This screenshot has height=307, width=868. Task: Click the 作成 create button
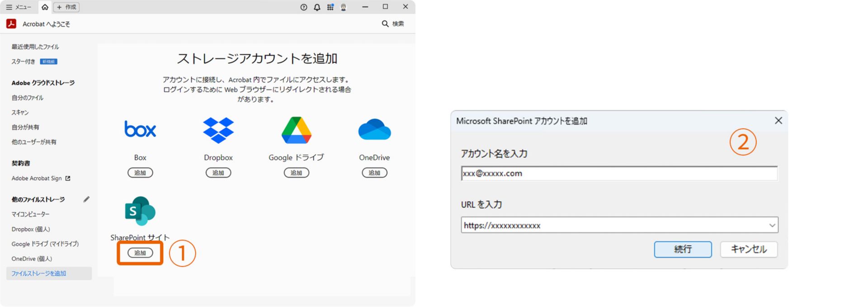coord(66,7)
